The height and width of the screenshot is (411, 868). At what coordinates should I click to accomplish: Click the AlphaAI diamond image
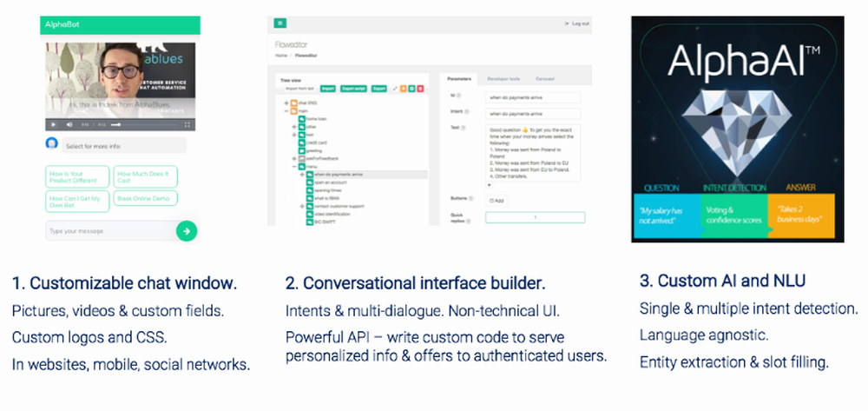click(x=736, y=135)
